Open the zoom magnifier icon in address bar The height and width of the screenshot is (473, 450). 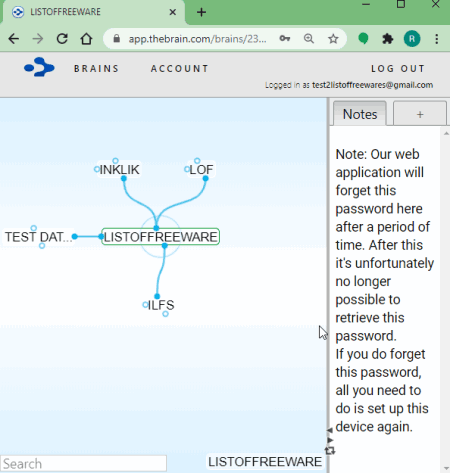(x=309, y=39)
